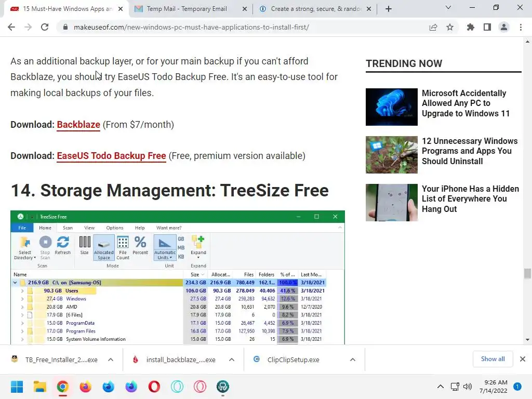532x399 pixels.
Task: Open the network tray icon
Action: tap(455, 387)
